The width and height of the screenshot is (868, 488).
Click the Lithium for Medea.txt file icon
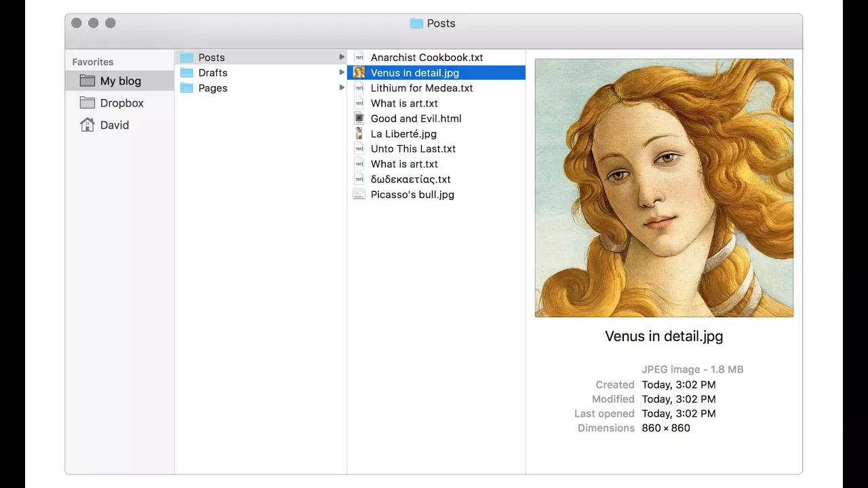359,88
